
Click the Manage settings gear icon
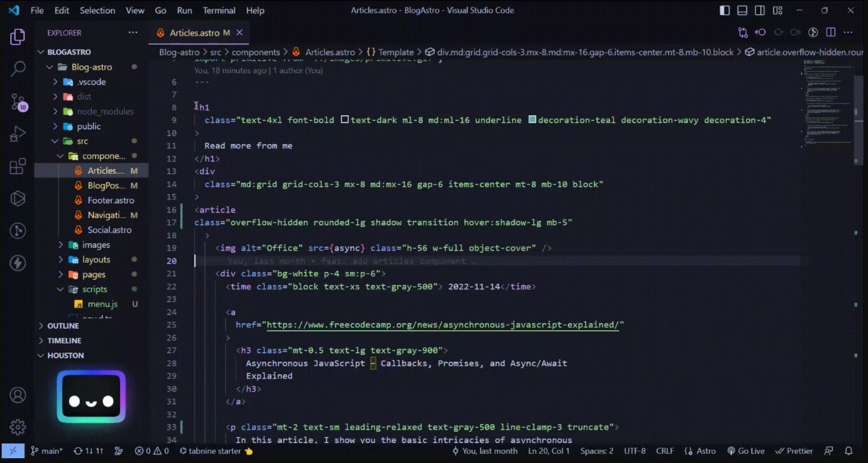click(17, 427)
